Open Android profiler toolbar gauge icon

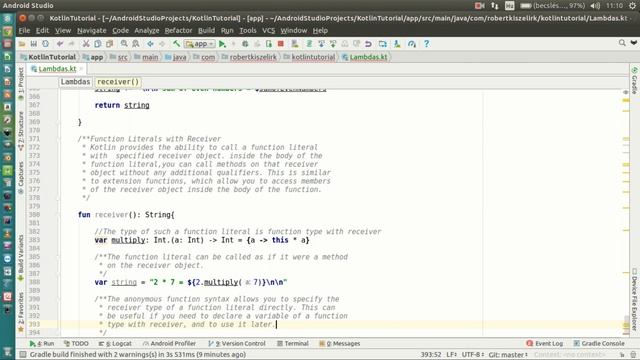point(412,44)
